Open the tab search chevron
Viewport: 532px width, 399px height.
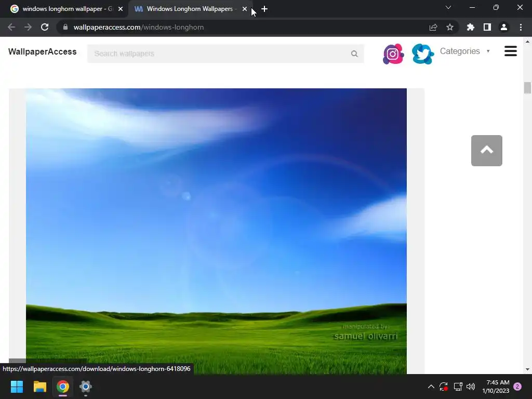click(x=448, y=7)
